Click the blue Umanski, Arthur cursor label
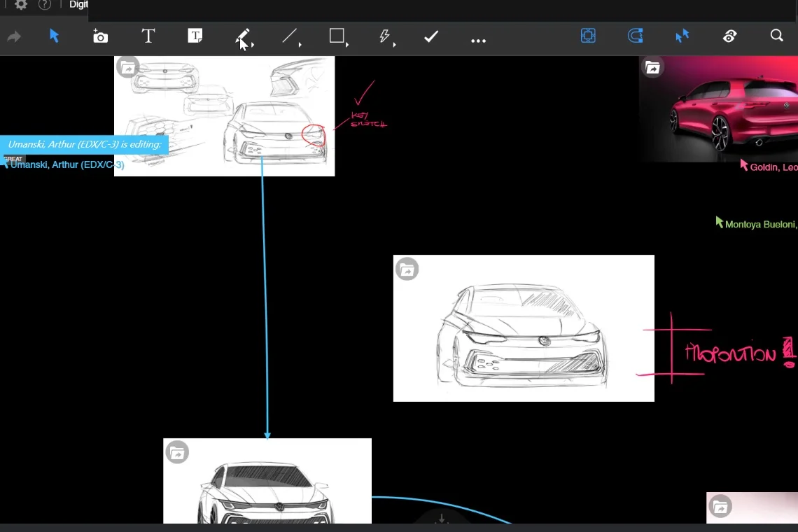Screen dimensions: 798x532 pos(67,165)
